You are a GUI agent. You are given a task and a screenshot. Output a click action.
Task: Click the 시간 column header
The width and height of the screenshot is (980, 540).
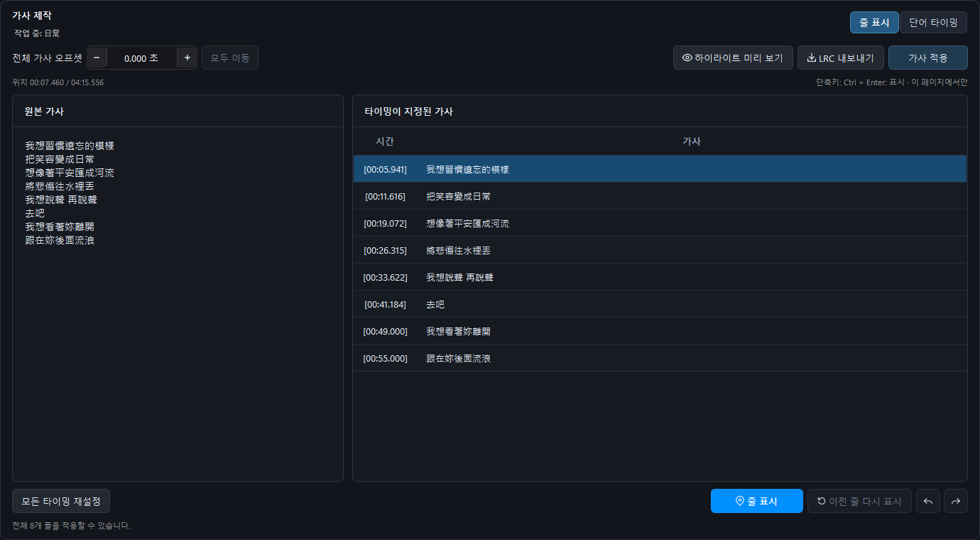click(x=385, y=141)
